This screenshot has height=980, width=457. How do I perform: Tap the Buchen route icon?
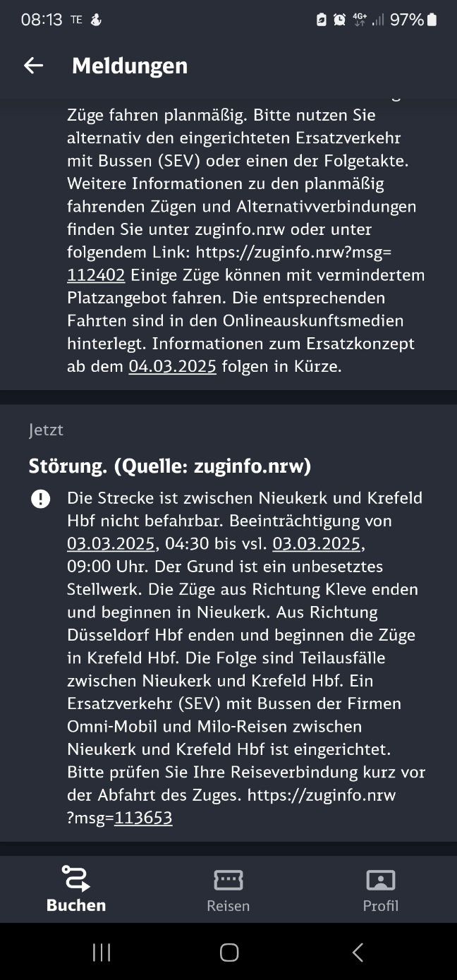click(x=76, y=879)
